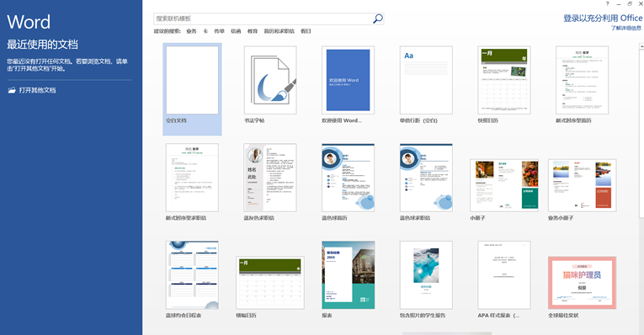The height and width of the screenshot is (335, 644).
Task: Select the 蓝色球简历 resume template
Action: point(348,178)
